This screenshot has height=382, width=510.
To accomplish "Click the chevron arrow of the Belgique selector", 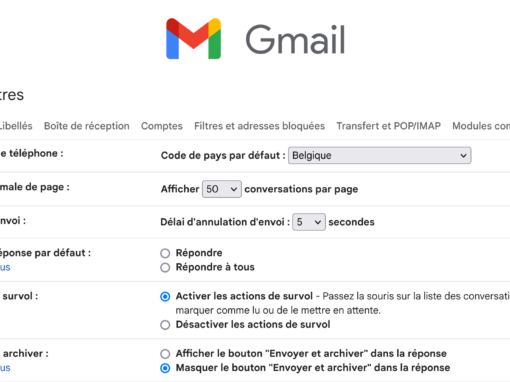I will click(x=463, y=156).
